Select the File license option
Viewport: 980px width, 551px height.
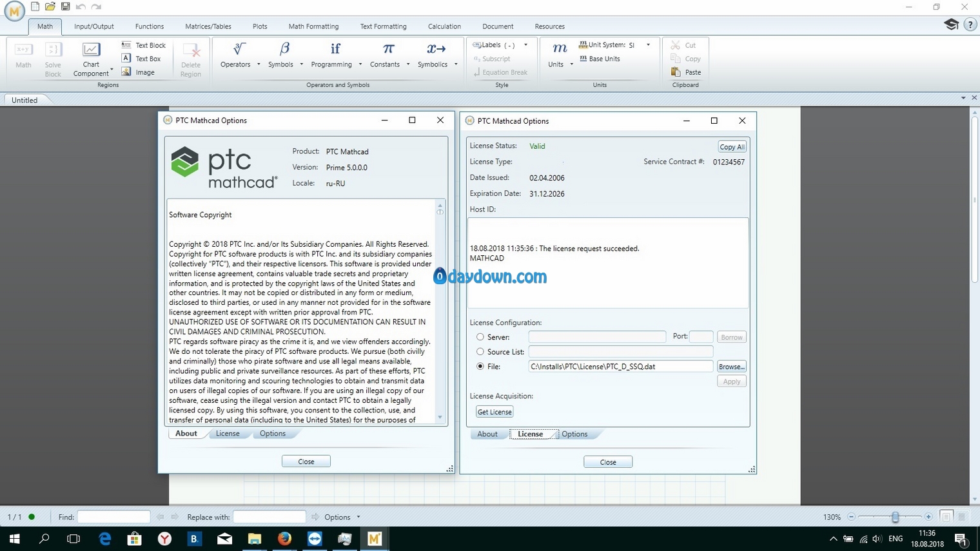[x=480, y=367]
